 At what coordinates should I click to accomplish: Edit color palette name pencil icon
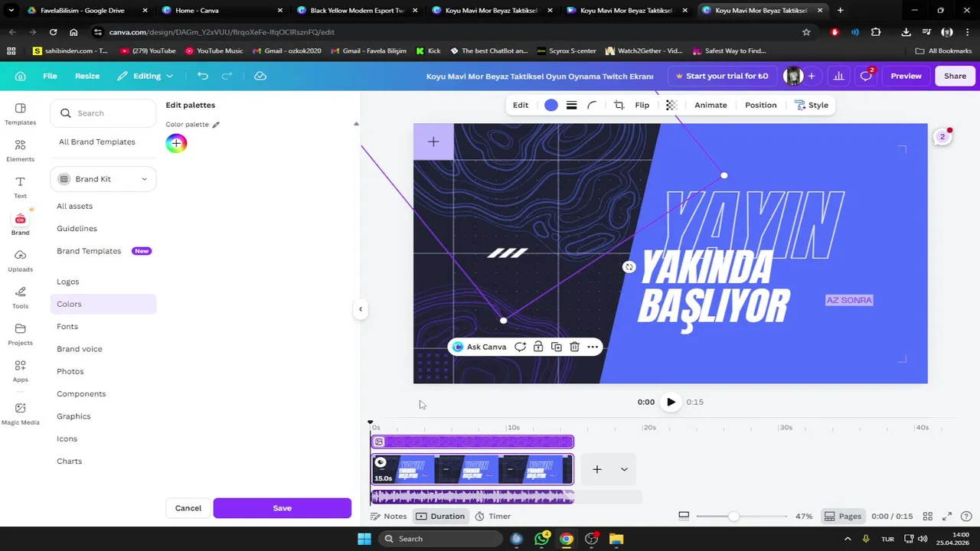pos(216,124)
